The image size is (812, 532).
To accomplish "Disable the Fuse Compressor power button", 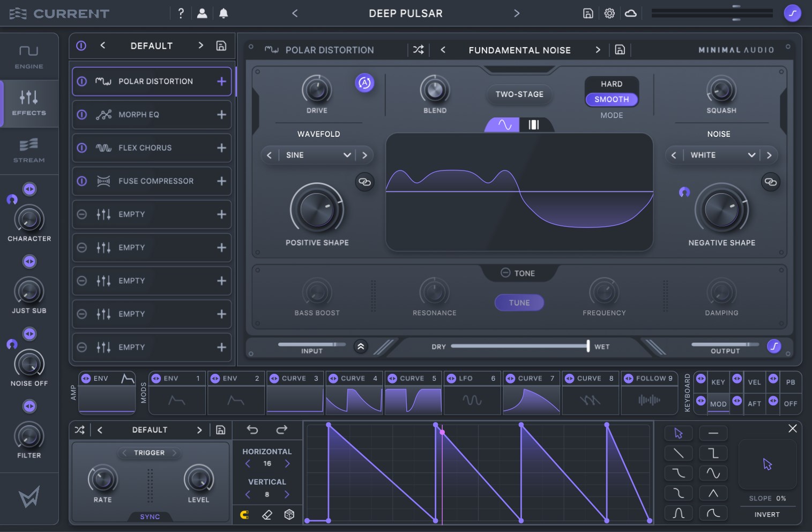I will pyautogui.click(x=82, y=181).
